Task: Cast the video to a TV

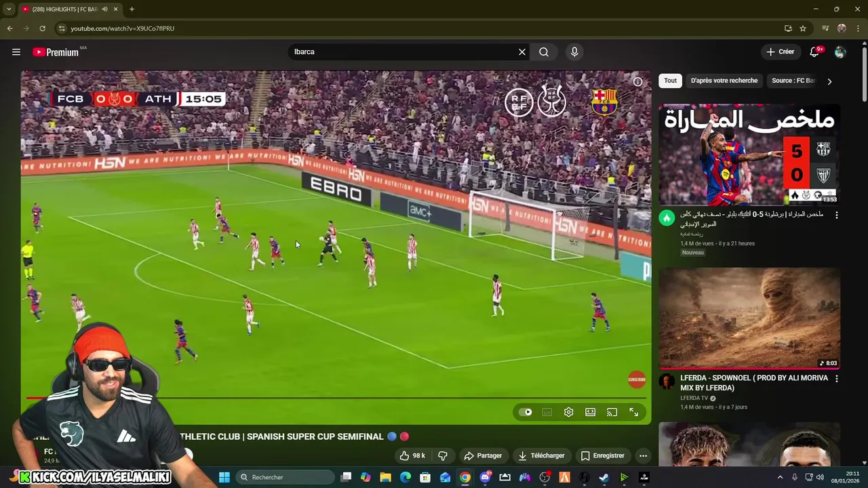Action: 612,412
